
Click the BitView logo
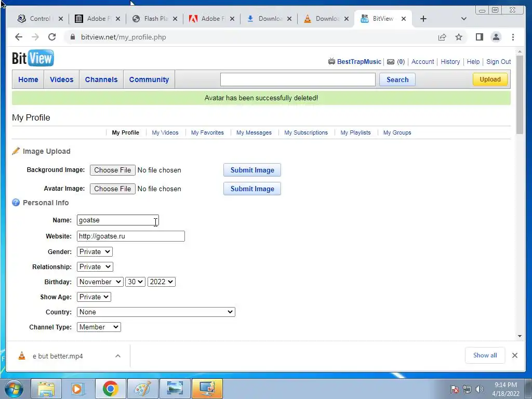coord(33,58)
